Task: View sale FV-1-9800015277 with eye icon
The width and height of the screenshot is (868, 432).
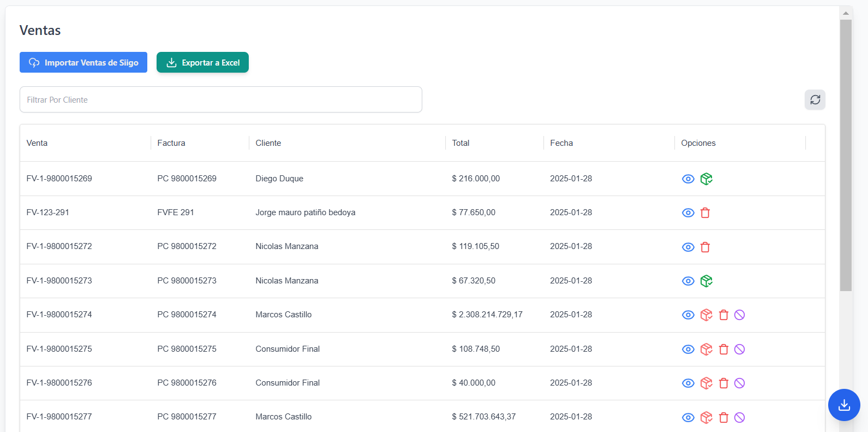Action: coord(688,418)
